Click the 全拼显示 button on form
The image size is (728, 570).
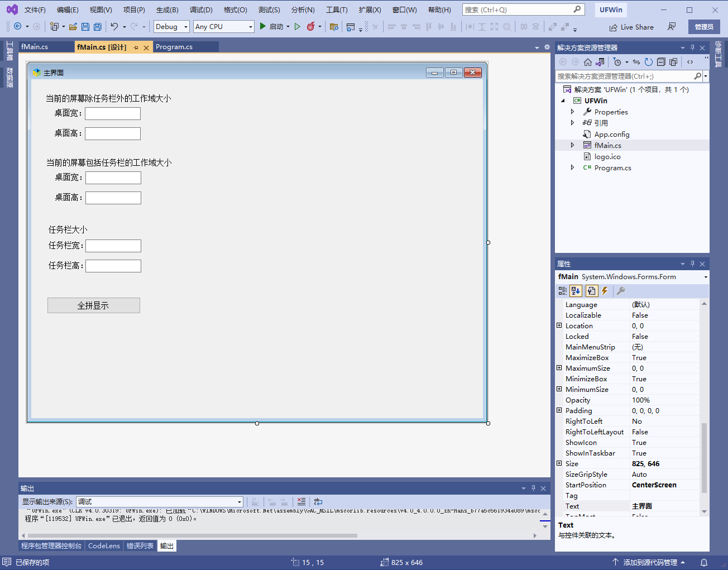click(93, 305)
